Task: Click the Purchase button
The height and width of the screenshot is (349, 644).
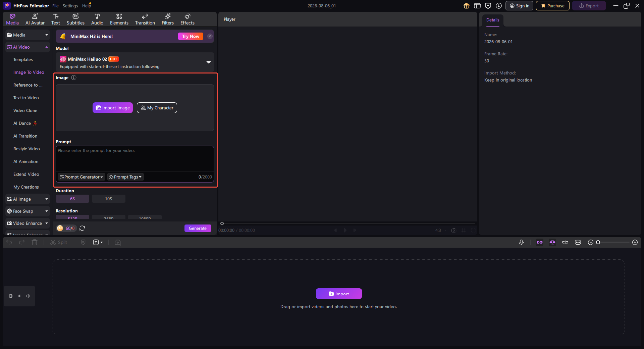Action: pyautogui.click(x=553, y=6)
